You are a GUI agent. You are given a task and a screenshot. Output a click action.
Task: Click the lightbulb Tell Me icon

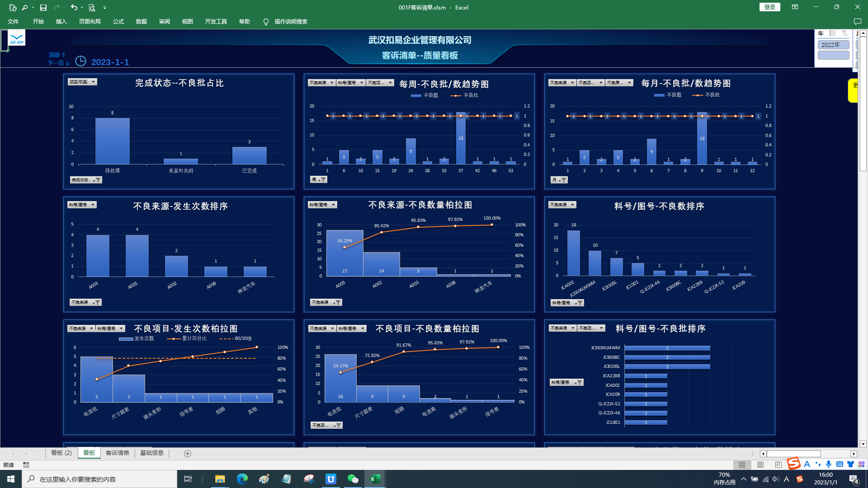[x=266, y=22]
